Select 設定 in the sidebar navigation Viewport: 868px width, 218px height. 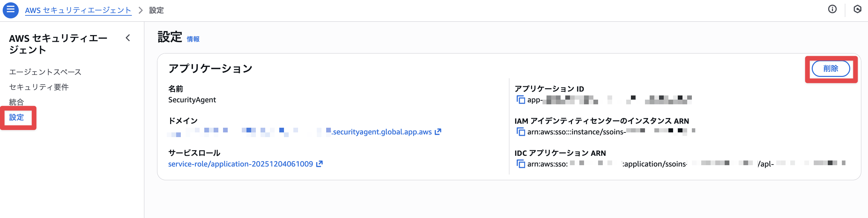coord(16,117)
